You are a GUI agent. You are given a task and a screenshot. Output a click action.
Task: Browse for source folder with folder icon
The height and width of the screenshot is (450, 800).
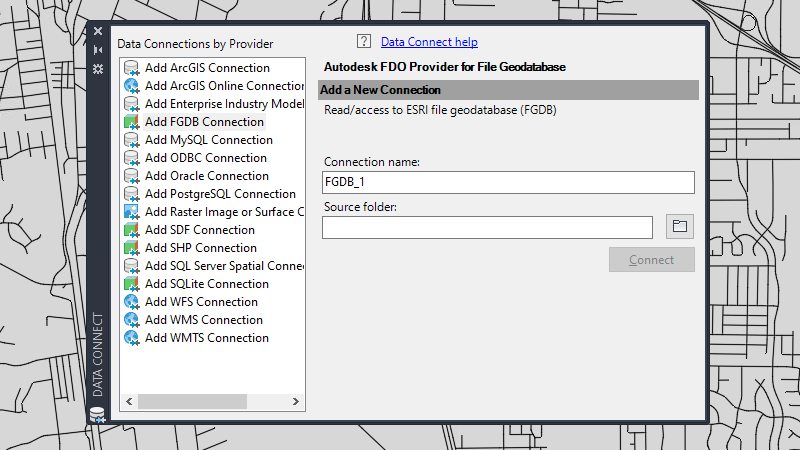tap(680, 227)
